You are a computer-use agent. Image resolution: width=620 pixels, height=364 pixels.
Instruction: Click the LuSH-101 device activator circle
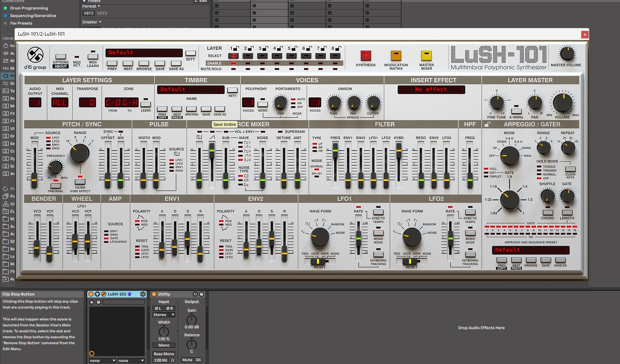[x=91, y=294]
